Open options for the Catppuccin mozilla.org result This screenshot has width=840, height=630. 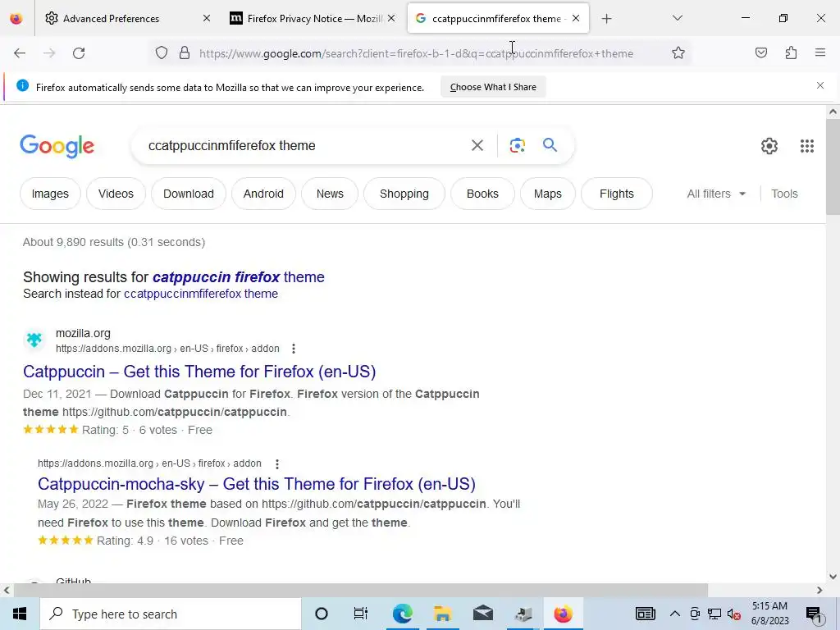[x=294, y=349]
